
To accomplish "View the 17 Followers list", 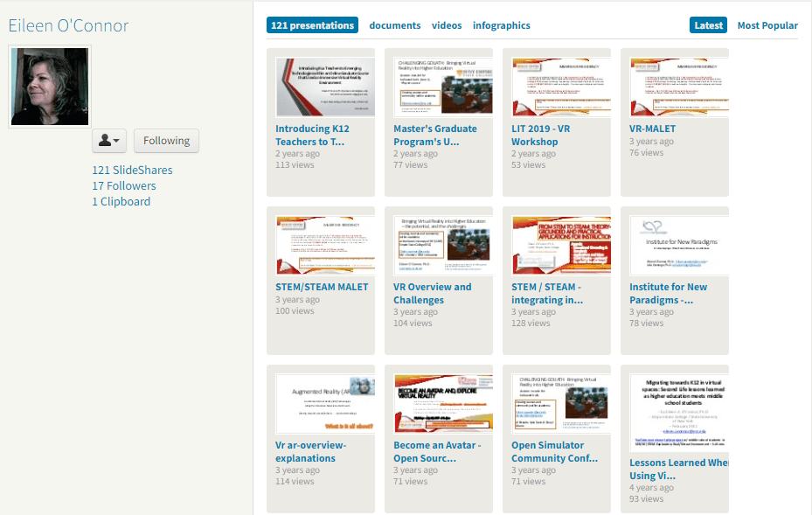I will pyautogui.click(x=124, y=185).
